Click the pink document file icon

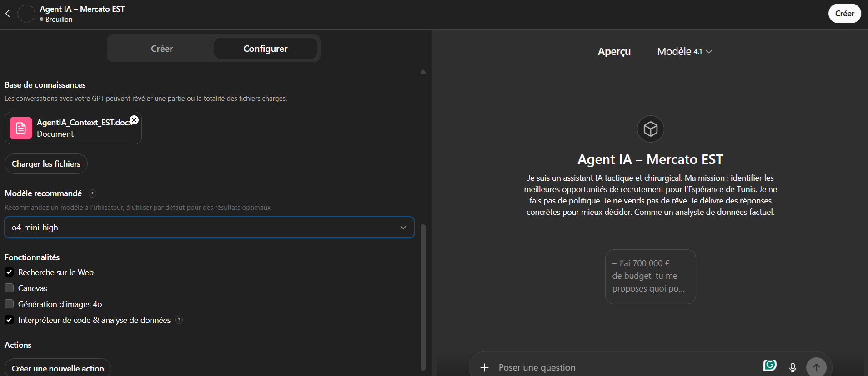point(21,128)
